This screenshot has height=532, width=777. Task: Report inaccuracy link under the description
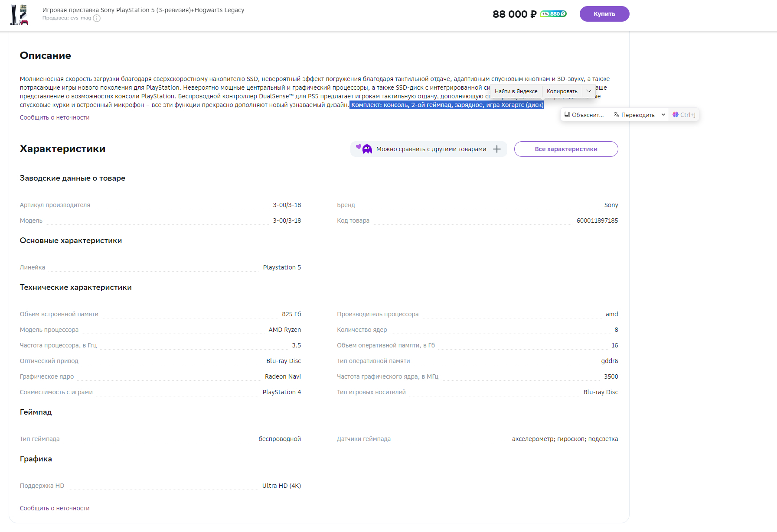pyautogui.click(x=55, y=117)
